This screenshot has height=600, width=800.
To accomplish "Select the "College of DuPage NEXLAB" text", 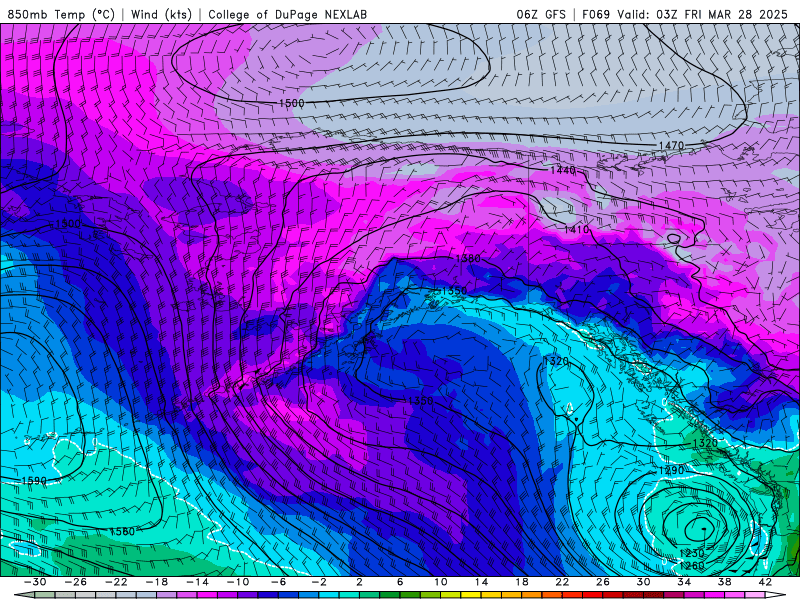I will [x=287, y=14].
